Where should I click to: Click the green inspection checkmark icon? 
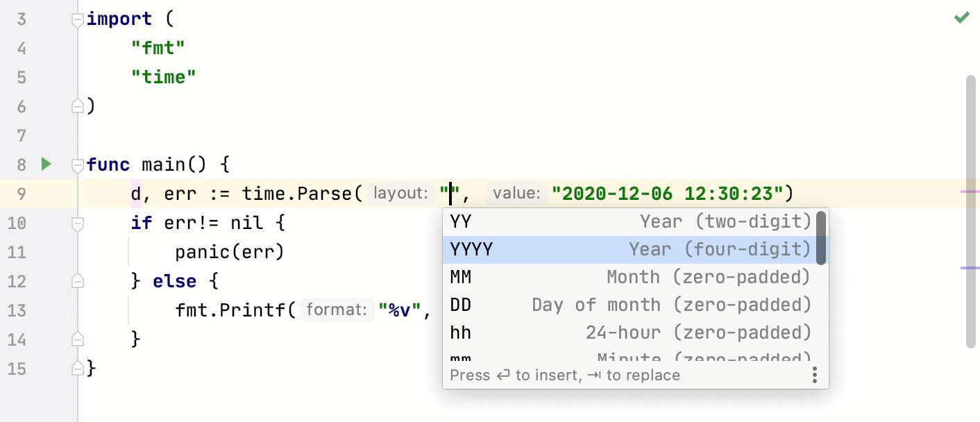tap(961, 17)
